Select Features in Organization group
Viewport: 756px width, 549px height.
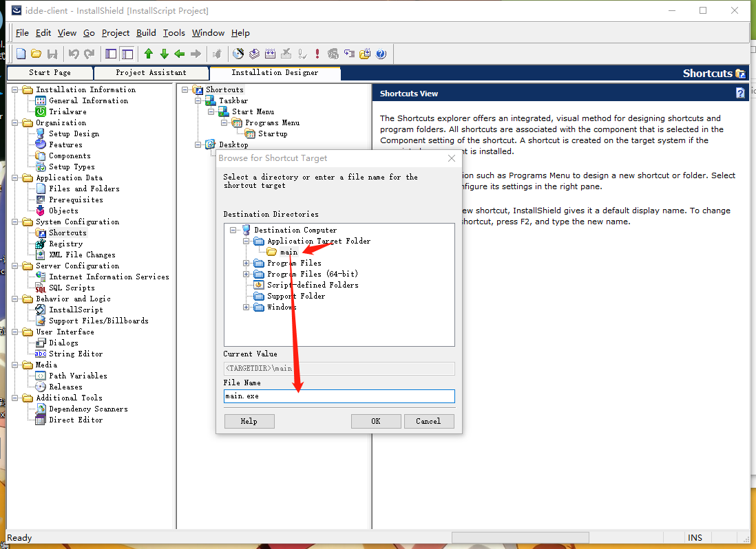tap(65, 145)
